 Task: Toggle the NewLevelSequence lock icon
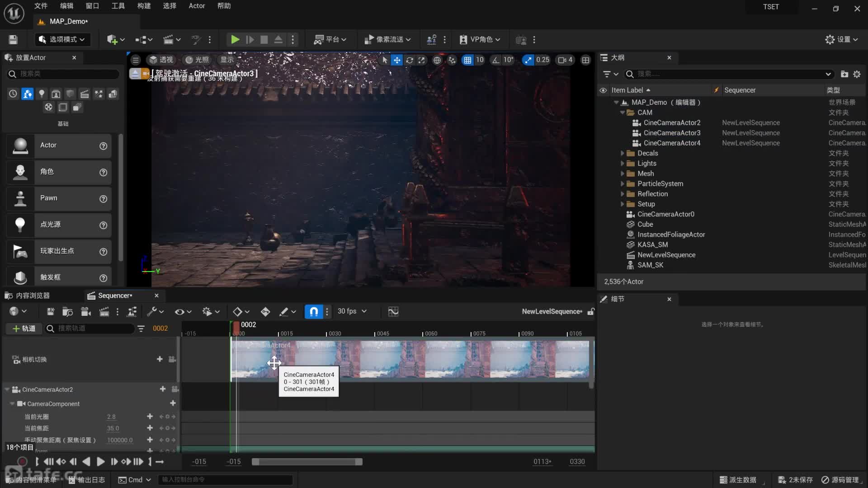click(590, 311)
